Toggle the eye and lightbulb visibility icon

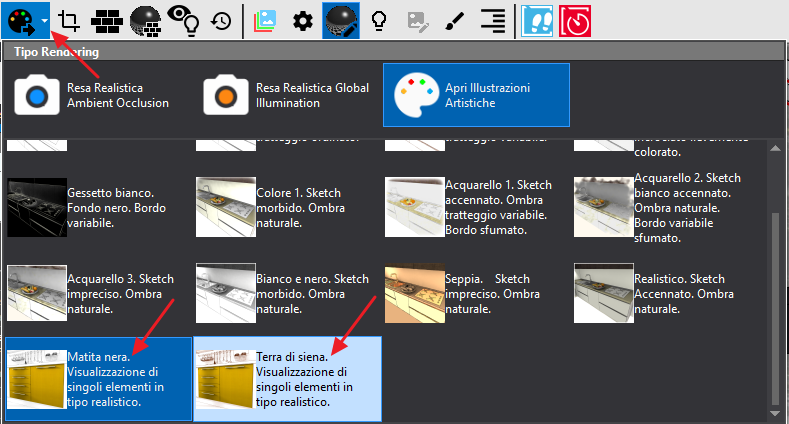183,20
